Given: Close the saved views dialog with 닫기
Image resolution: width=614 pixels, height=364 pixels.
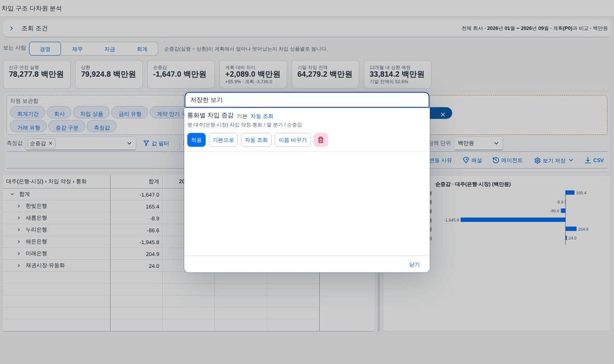Looking at the screenshot, I should coord(414,265).
